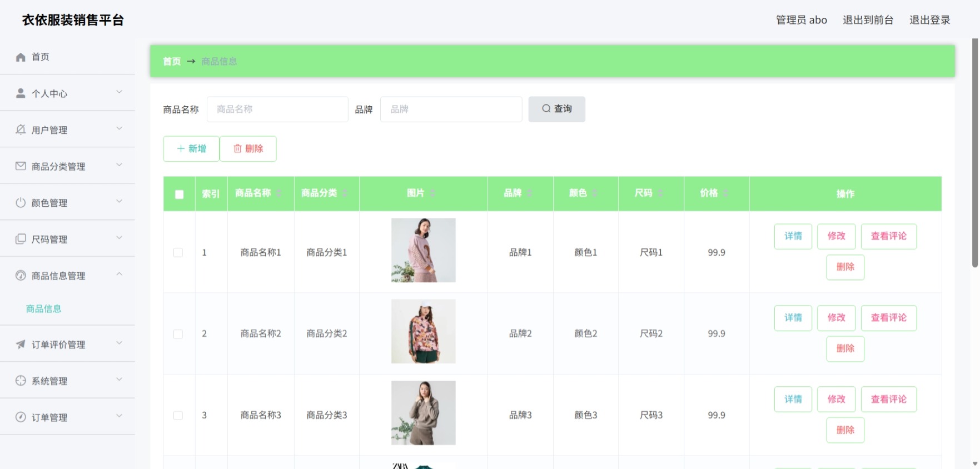The width and height of the screenshot is (980, 469).
Task: Delete row 商品名称2 with its 删除 button
Action: point(845,349)
